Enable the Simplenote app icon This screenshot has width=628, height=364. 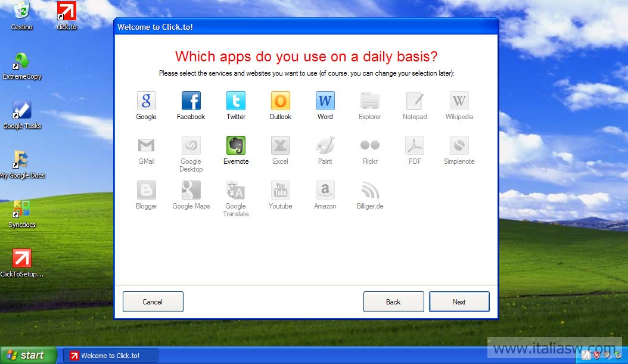459,145
